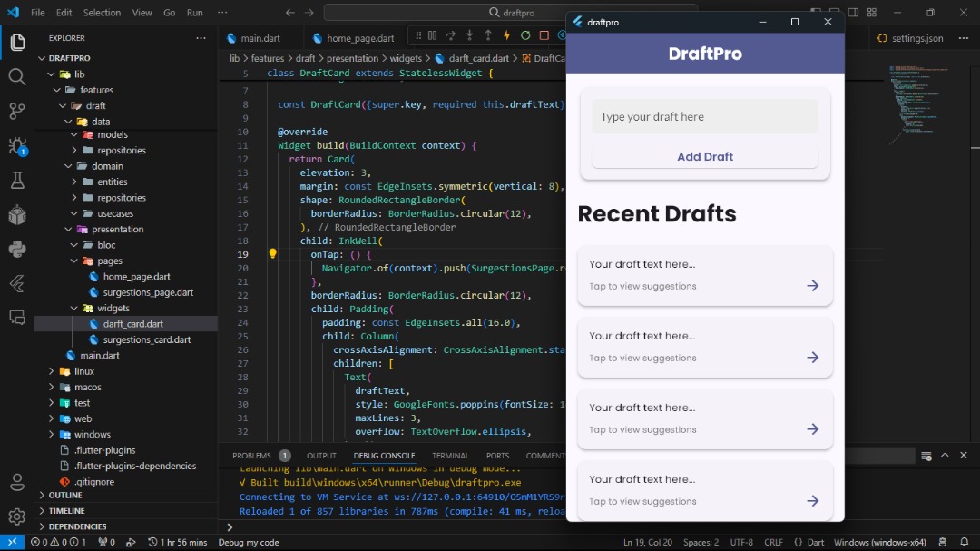980x551 pixels.
Task: Open the Source Control view
Action: [17, 112]
